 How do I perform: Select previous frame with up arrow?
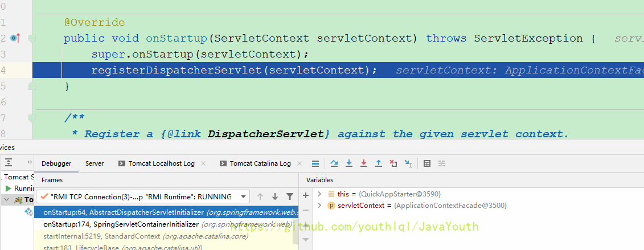(x=260, y=196)
